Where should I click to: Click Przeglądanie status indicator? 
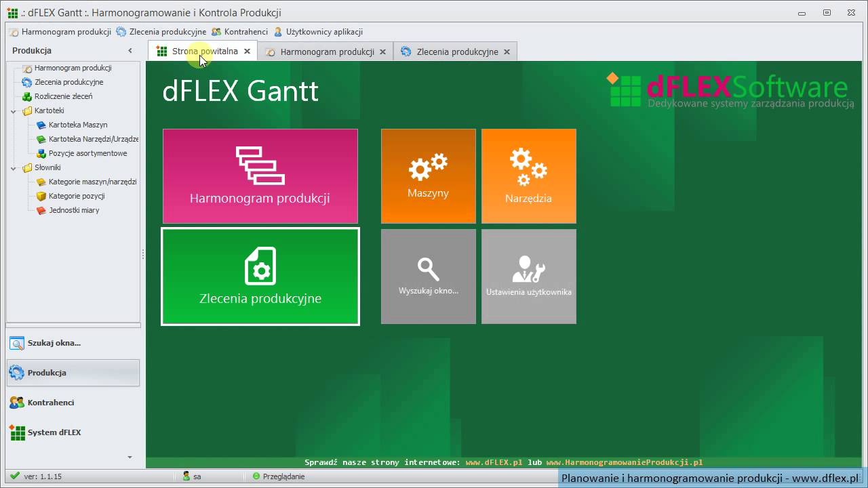(x=279, y=476)
